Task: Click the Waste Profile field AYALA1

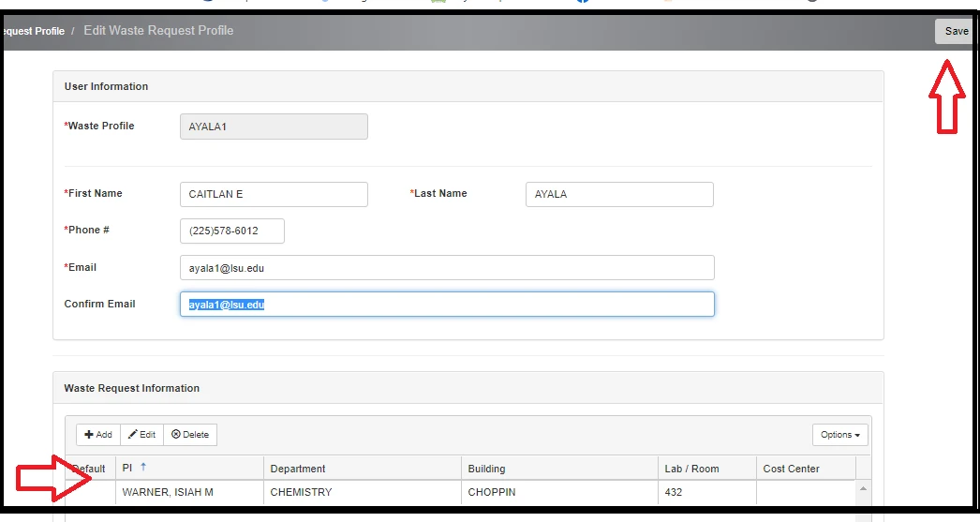Action: tap(274, 127)
